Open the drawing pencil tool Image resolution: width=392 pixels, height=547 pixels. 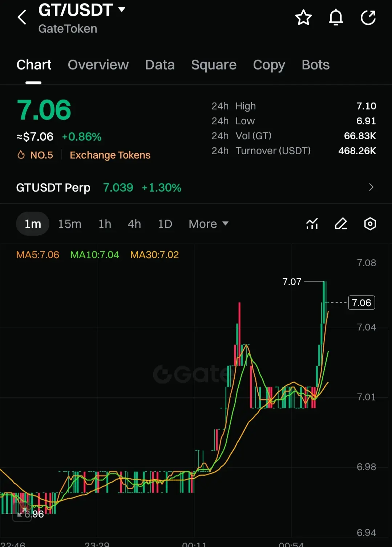pos(341,224)
